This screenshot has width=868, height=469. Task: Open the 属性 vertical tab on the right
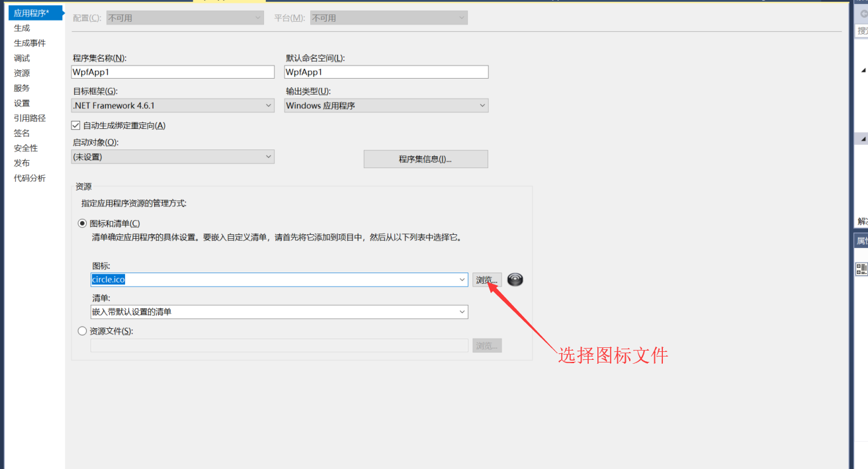click(861, 239)
